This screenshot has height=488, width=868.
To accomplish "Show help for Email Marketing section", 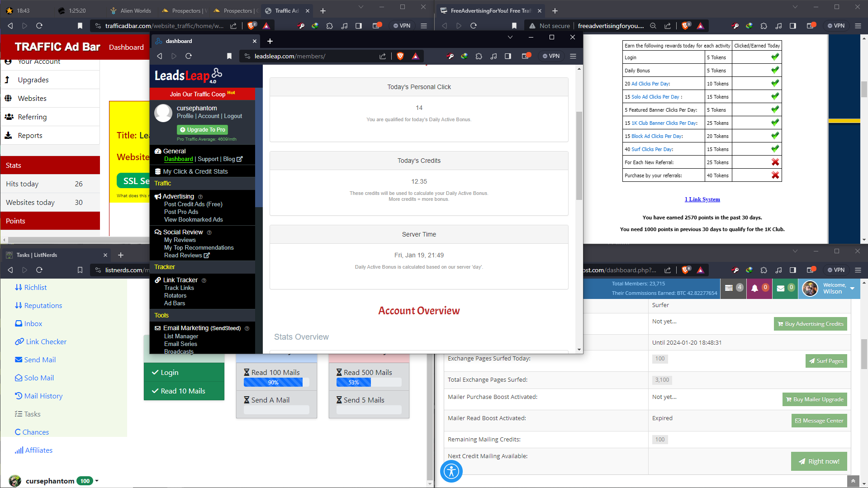I will [x=247, y=328].
